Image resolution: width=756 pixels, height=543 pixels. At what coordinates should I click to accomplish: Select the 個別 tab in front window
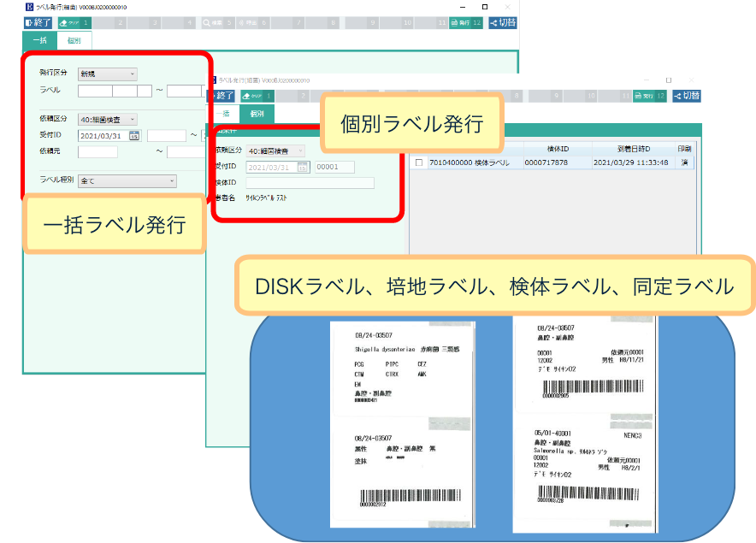[x=257, y=113]
